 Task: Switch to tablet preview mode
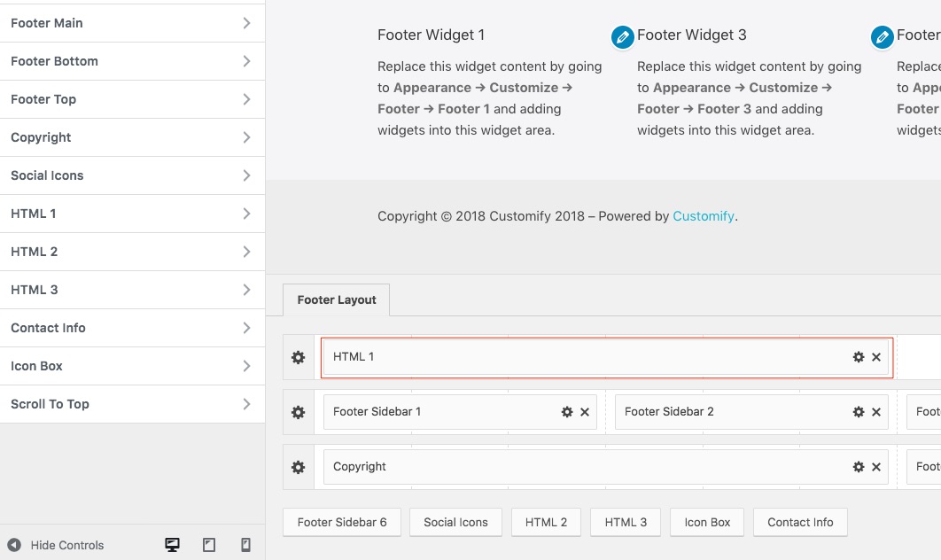pyautogui.click(x=209, y=545)
